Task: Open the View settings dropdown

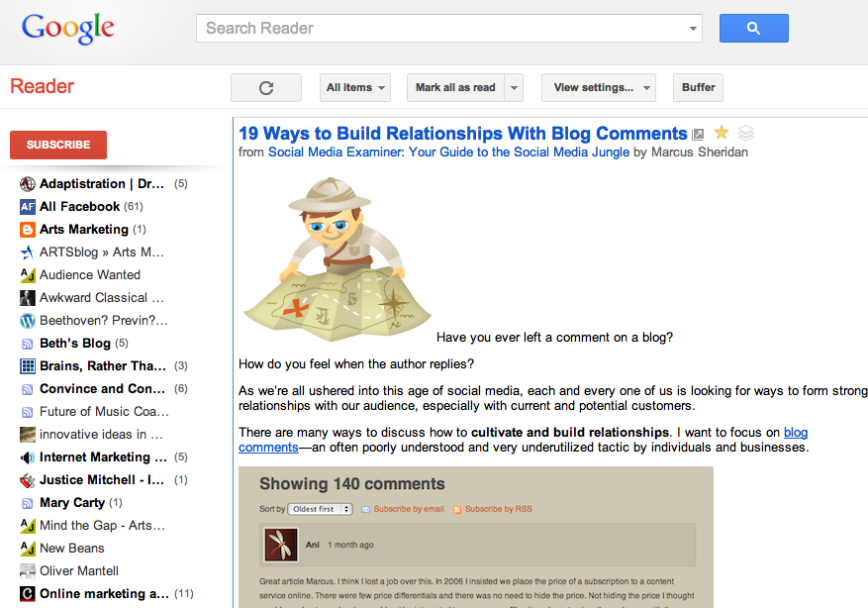Action: 599,87
